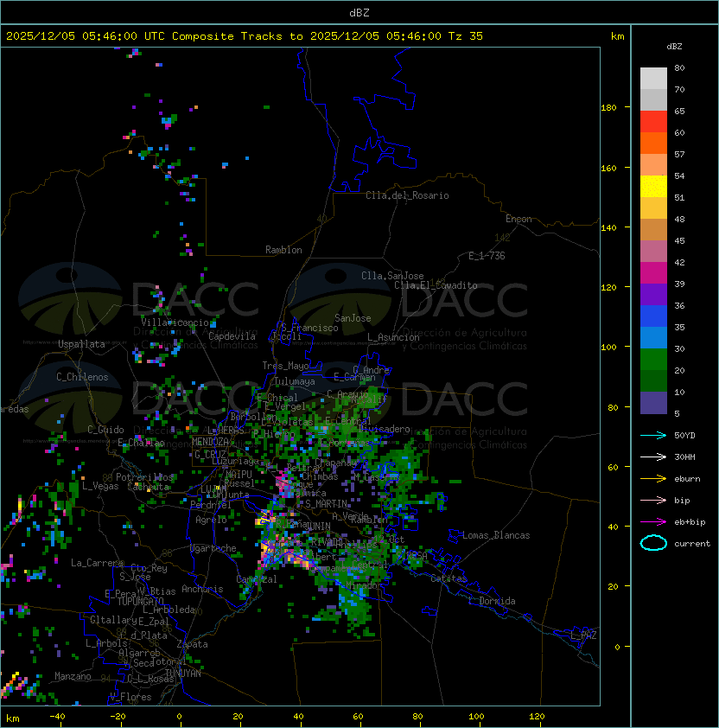This screenshot has width=719, height=728.
Task: Click the yellow eburn arrow legend icon
Action: (x=653, y=479)
